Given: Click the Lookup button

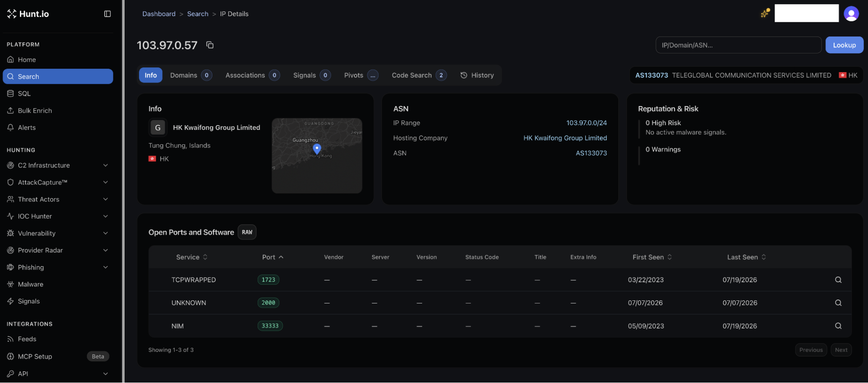Looking at the screenshot, I should [844, 45].
